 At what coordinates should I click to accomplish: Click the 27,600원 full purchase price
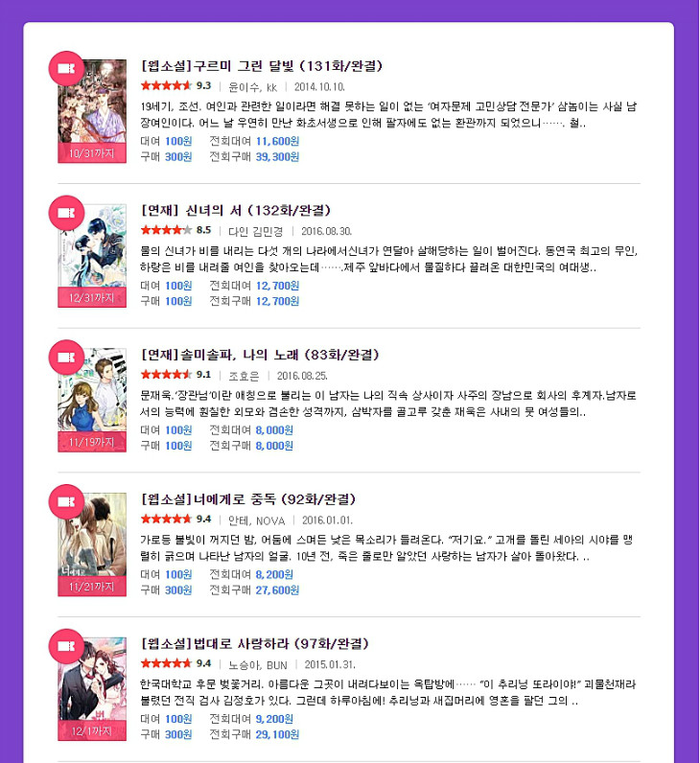pyautogui.click(x=277, y=590)
